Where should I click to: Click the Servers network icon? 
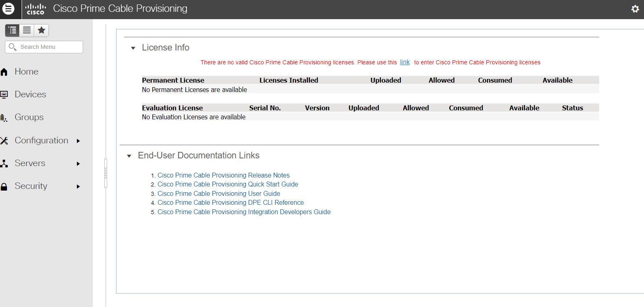4,164
